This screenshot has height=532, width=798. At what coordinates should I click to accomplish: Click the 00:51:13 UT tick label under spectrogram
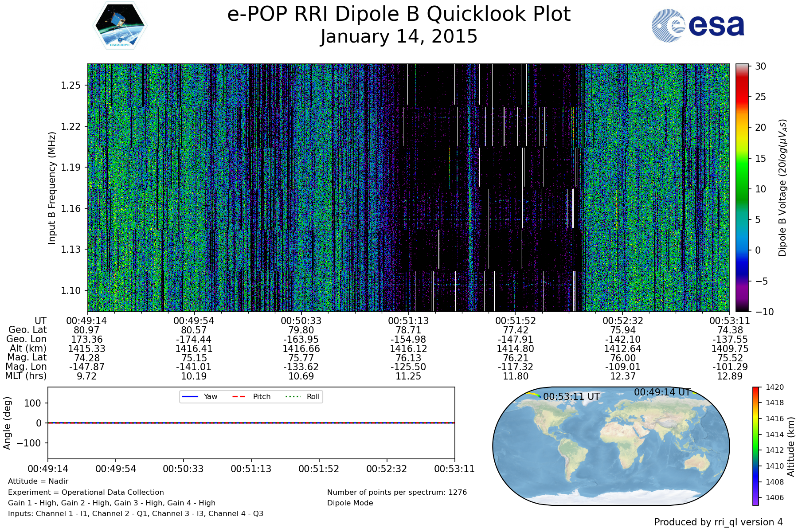(x=408, y=321)
